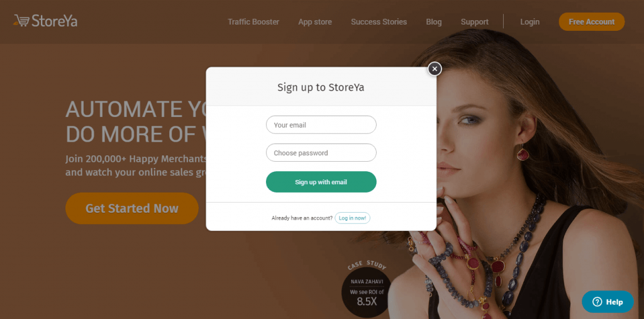Follow the Log in now! link
Image resolution: width=644 pixels, height=319 pixels.
352,218
